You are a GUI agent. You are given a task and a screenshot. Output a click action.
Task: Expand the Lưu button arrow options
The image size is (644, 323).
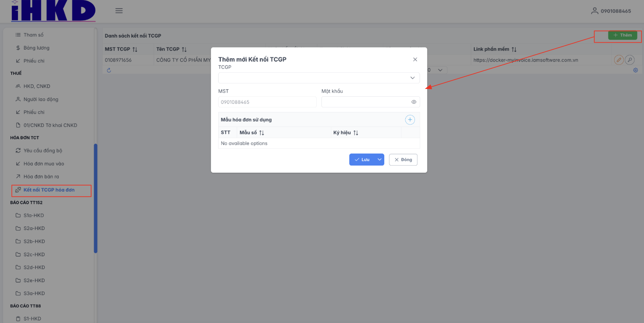click(380, 160)
